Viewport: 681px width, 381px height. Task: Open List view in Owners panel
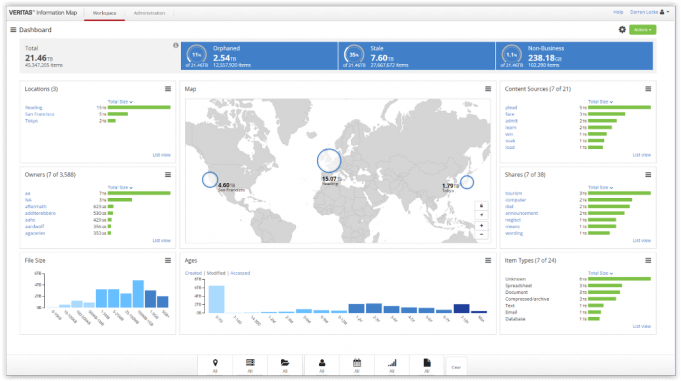pyautogui.click(x=162, y=240)
